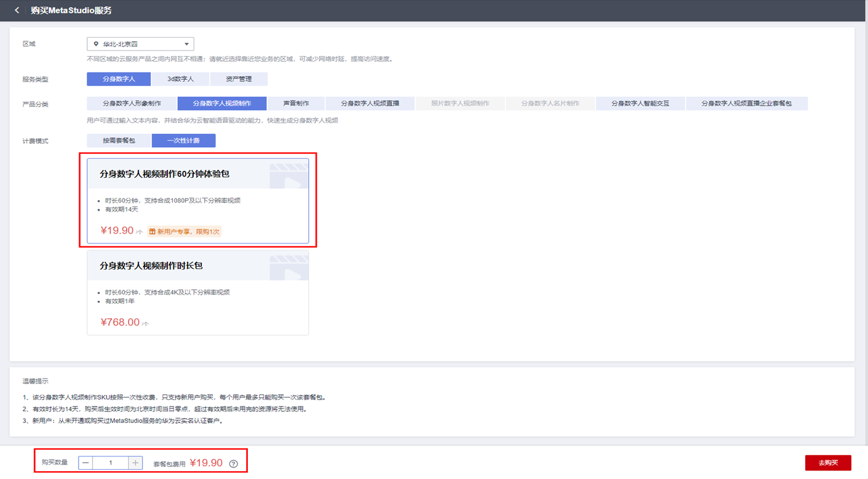The height and width of the screenshot is (479, 868).
Task: Open the 华北-北京四 region dropdown
Action: click(140, 44)
